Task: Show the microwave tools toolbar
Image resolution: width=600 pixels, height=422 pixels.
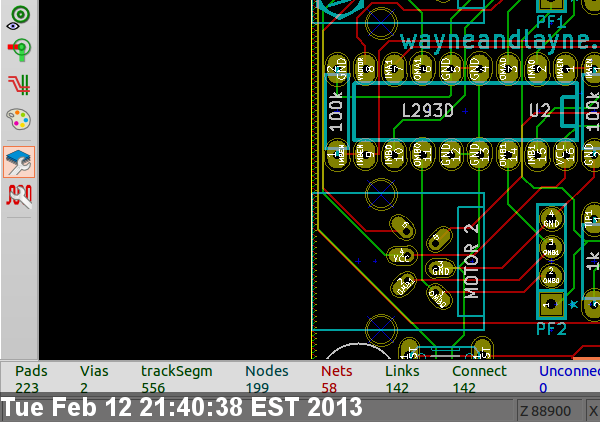Action: pos(19,196)
